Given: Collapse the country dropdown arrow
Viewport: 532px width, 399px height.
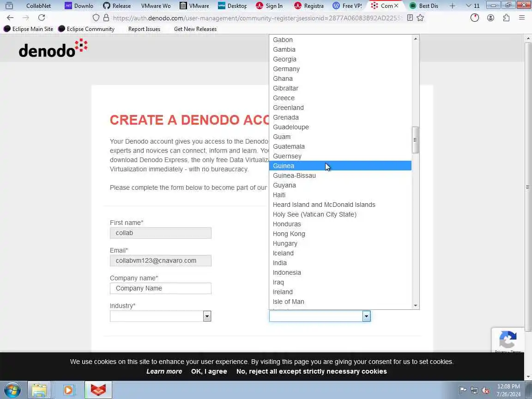Looking at the screenshot, I should (x=366, y=316).
